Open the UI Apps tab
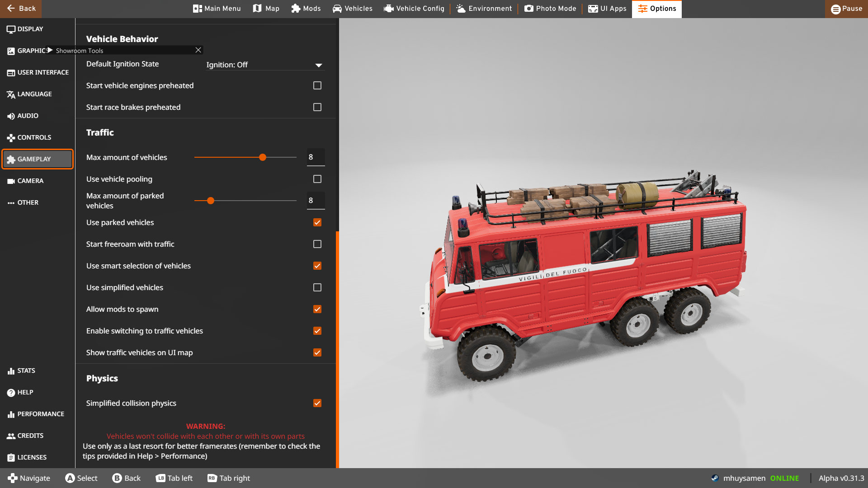868x488 pixels. [x=607, y=9]
